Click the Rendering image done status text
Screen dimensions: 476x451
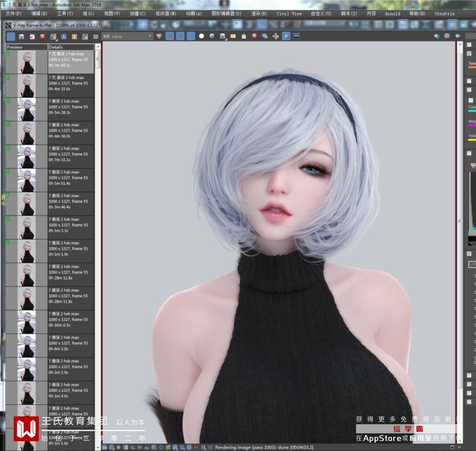(264, 447)
